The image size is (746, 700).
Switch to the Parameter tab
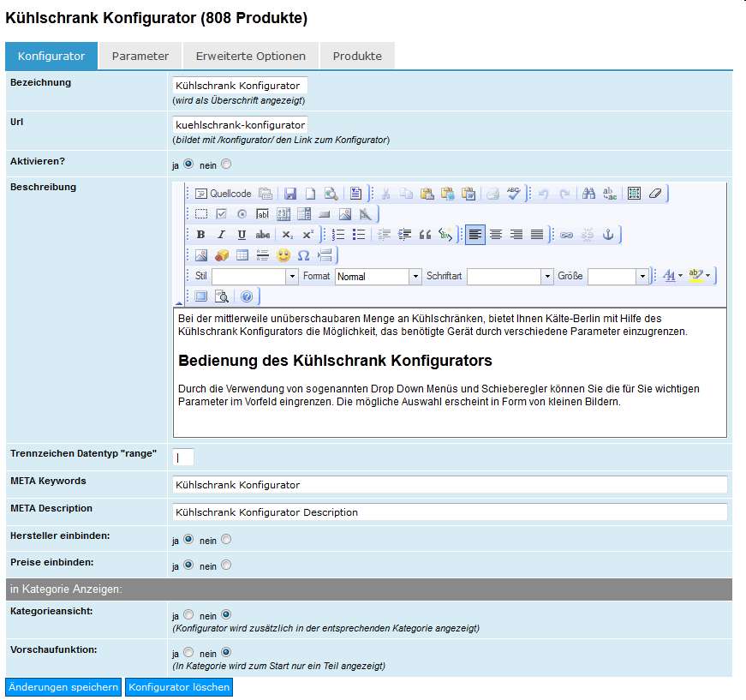click(140, 56)
